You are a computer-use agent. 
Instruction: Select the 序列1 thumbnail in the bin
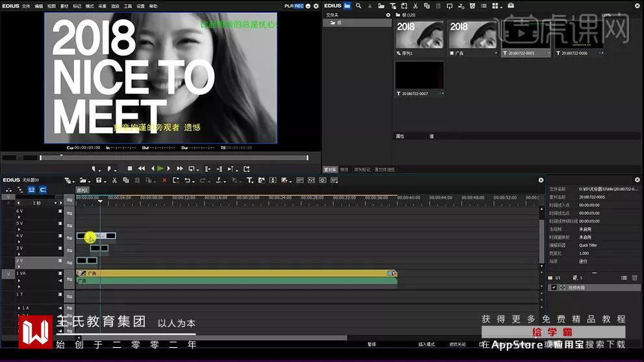pos(419,34)
